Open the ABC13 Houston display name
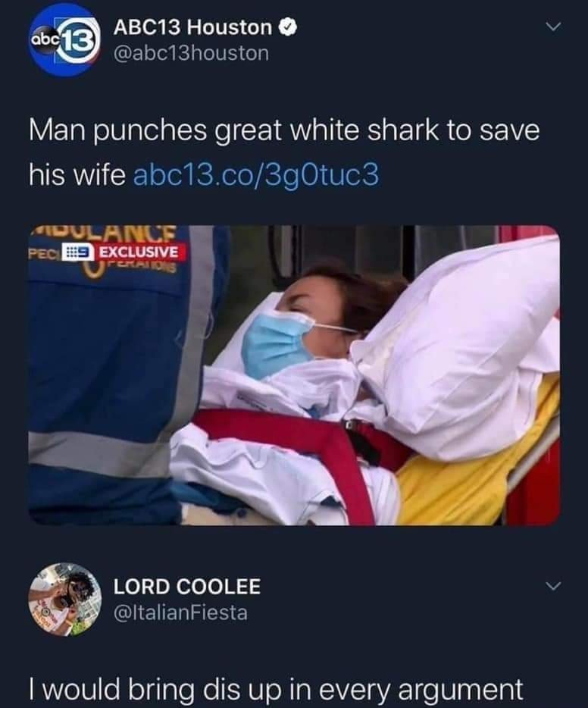This screenshot has height=708, width=588. [192, 28]
